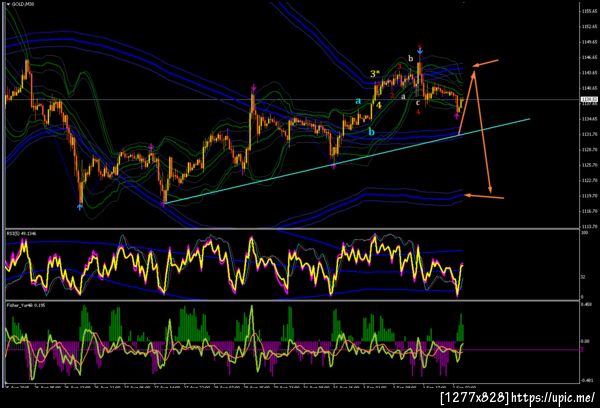
Task: Click the 1116.70 price axis label
Action: tap(590, 211)
